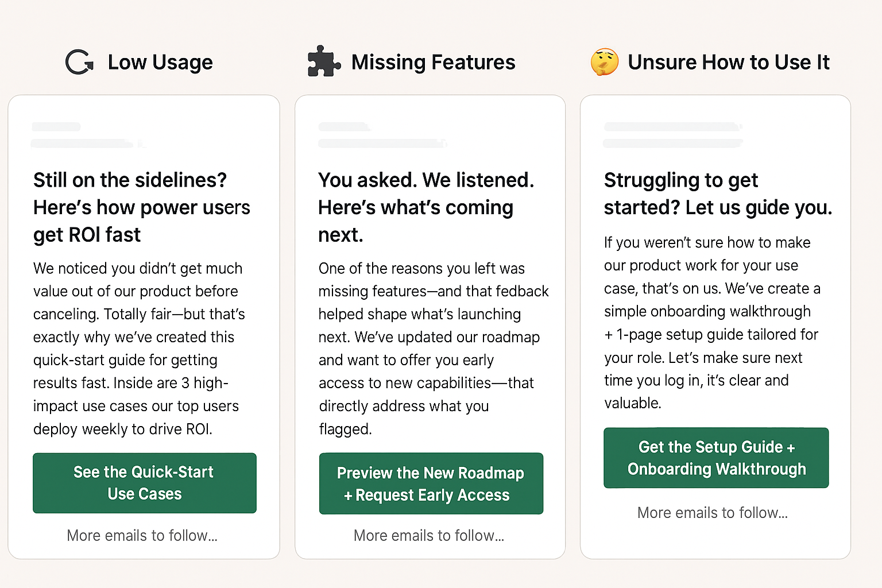The image size is (882, 588).
Task: Click the Struggling to get started headline
Action: (x=718, y=194)
